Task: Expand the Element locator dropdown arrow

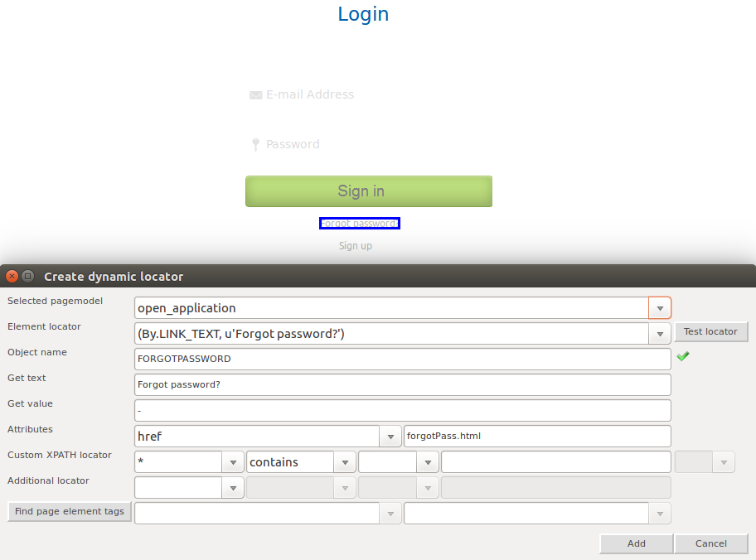Action: pyautogui.click(x=660, y=334)
